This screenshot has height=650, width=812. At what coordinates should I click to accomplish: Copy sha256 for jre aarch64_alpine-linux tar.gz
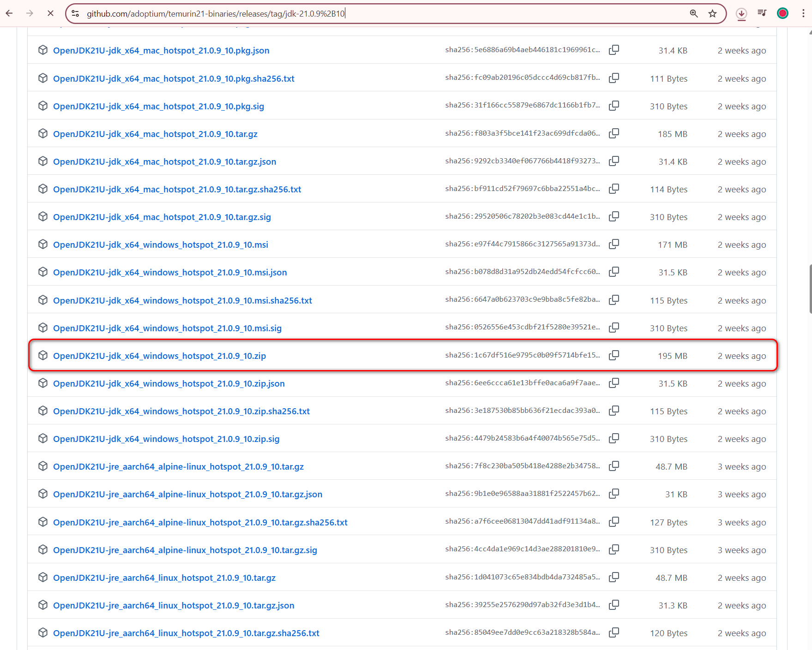click(x=614, y=466)
